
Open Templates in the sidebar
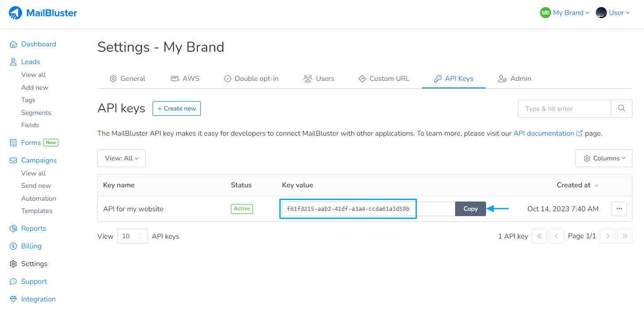[37, 211]
